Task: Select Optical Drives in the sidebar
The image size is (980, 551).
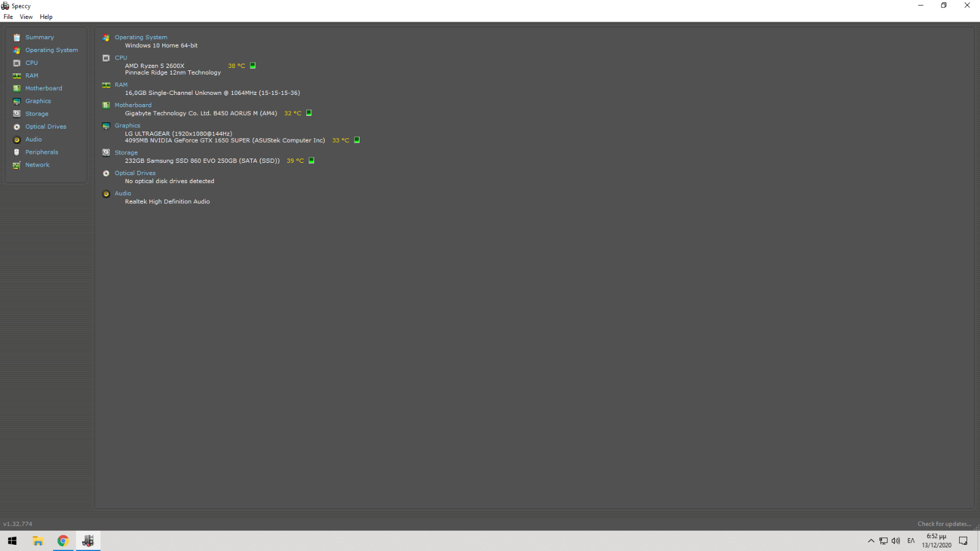Action: click(x=46, y=127)
